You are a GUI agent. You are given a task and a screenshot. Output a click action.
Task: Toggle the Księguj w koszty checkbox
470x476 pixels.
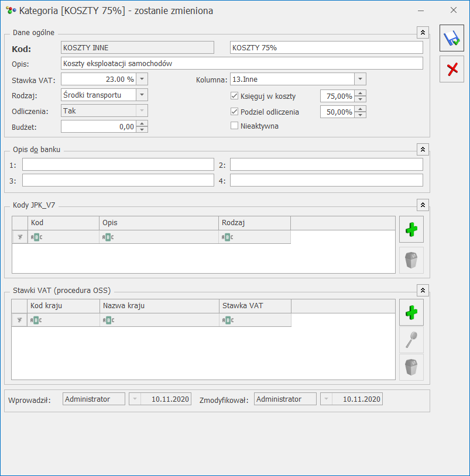point(234,96)
